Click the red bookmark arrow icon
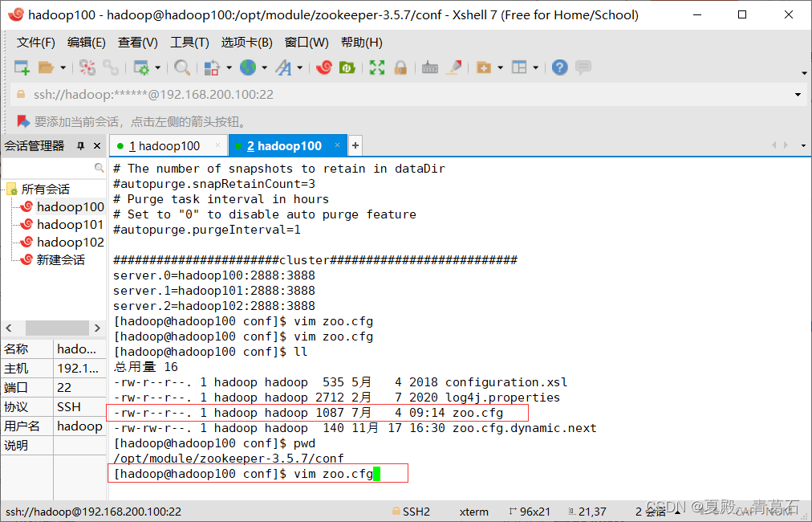The height and width of the screenshot is (522, 812). click(x=23, y=121)
